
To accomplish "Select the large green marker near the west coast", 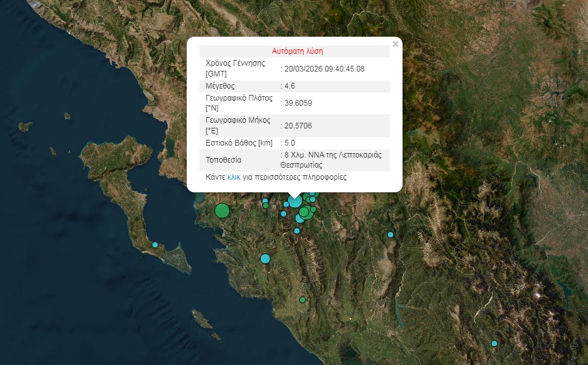I will pyautogui.click(x=222, y=211).
